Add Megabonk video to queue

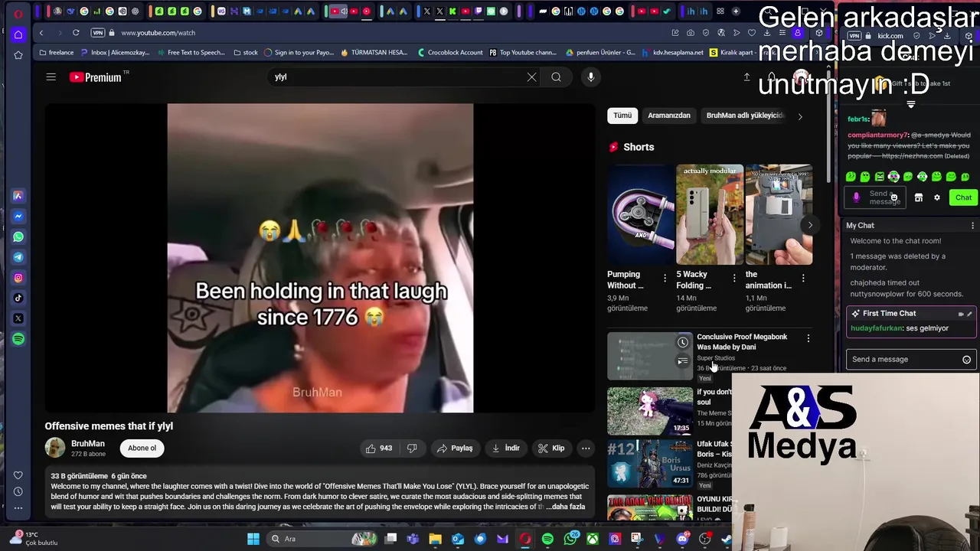683,361
